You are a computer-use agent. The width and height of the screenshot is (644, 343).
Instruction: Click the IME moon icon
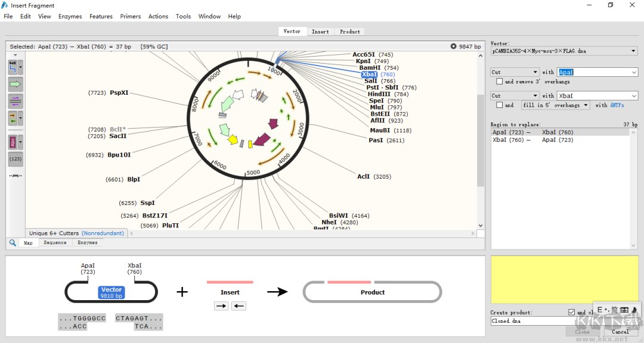pos(634,310)
